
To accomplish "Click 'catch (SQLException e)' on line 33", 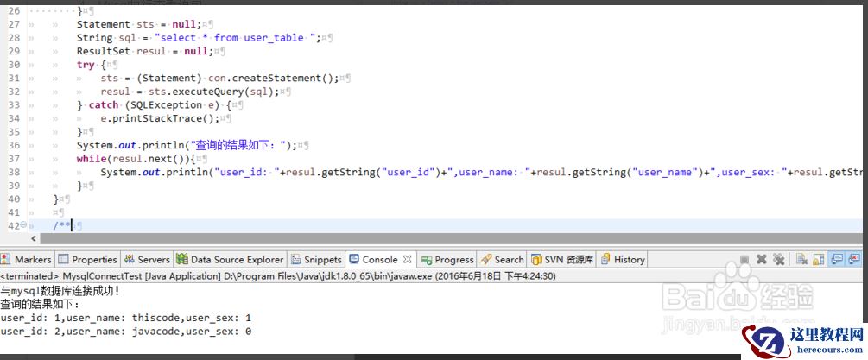I will (156, 105).
